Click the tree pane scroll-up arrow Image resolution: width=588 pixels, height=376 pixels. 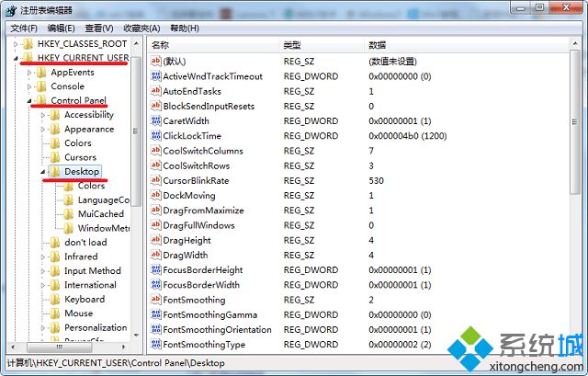[137, 44]
